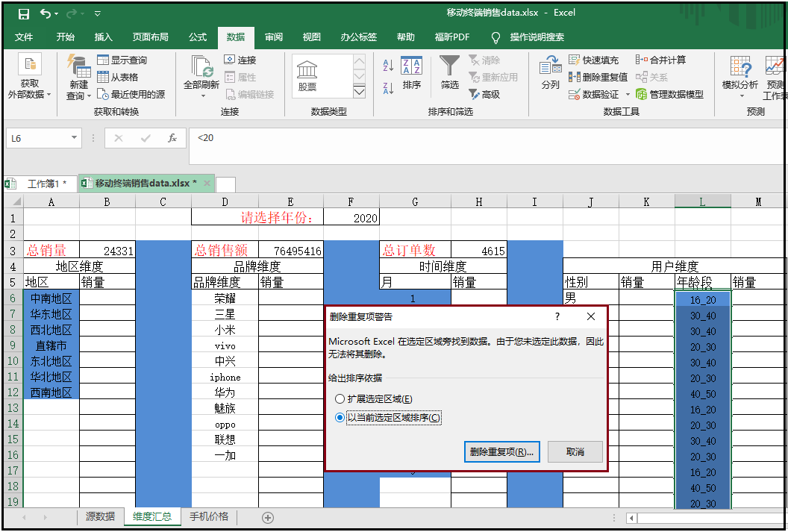Close the duplicate warning dialog with X
Screen dimensions: 788x532
(591, 316)
